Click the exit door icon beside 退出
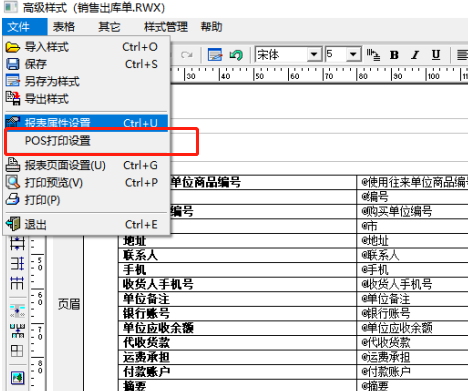468x391 pixels. pos(13,224)
